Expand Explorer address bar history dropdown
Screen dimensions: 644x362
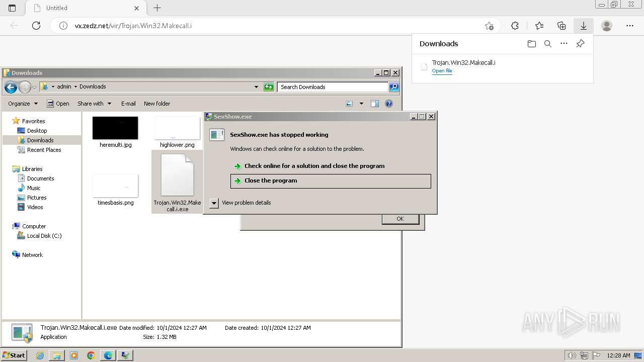(x=256, y=87)
